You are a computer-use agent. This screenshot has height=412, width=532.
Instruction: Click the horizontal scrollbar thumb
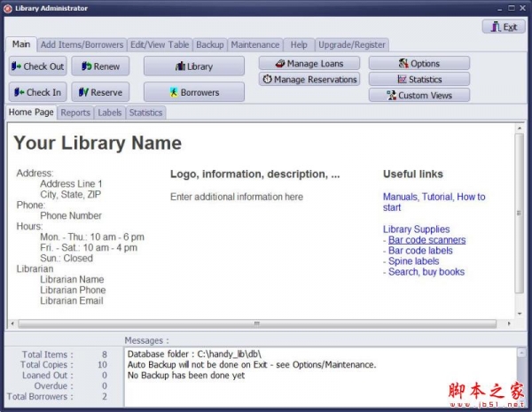point(257,323)
